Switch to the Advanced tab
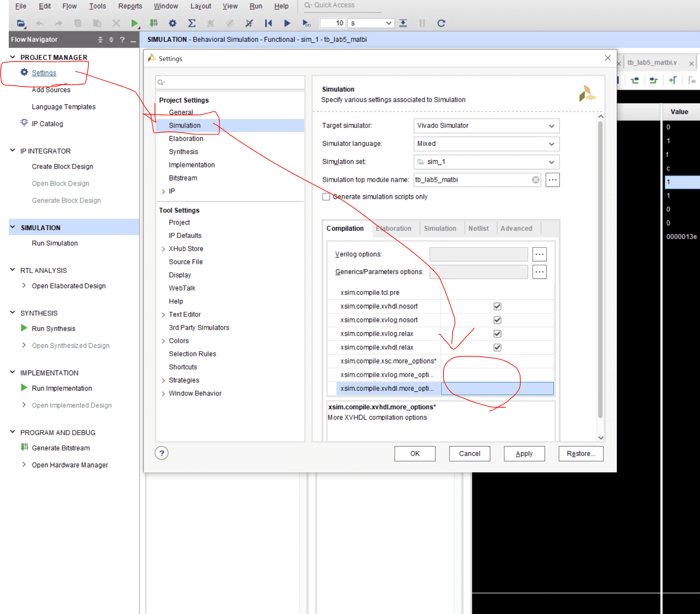This screenshot has width=700, height=614. point(516,229)
